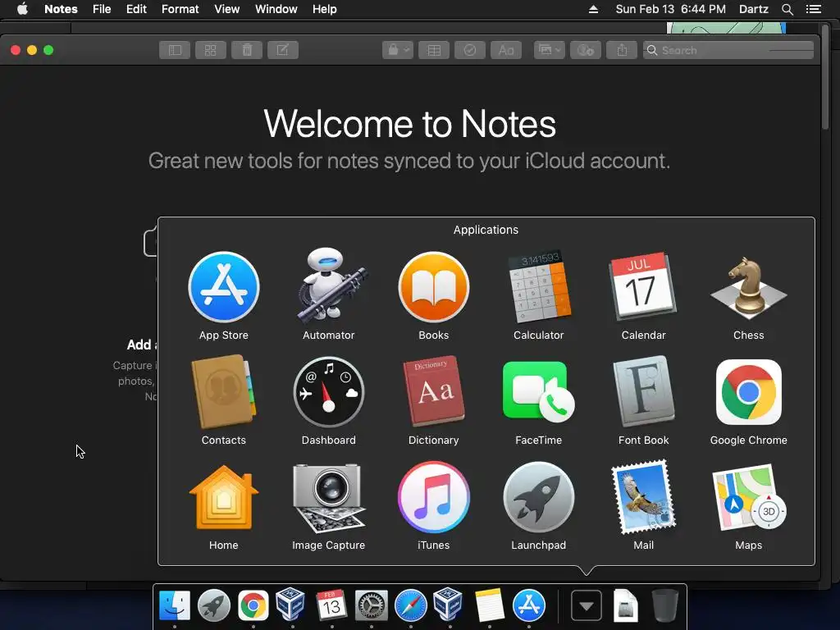Screen dimensions: 840x630
Task: Open the Books app icon
Action: [x=433, y=288]
